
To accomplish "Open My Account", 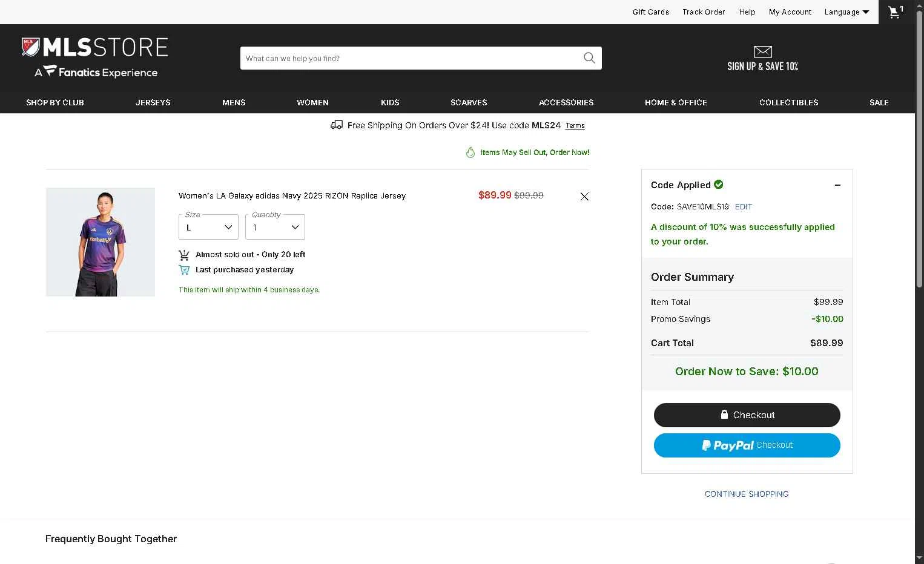I will coord(790,12).
